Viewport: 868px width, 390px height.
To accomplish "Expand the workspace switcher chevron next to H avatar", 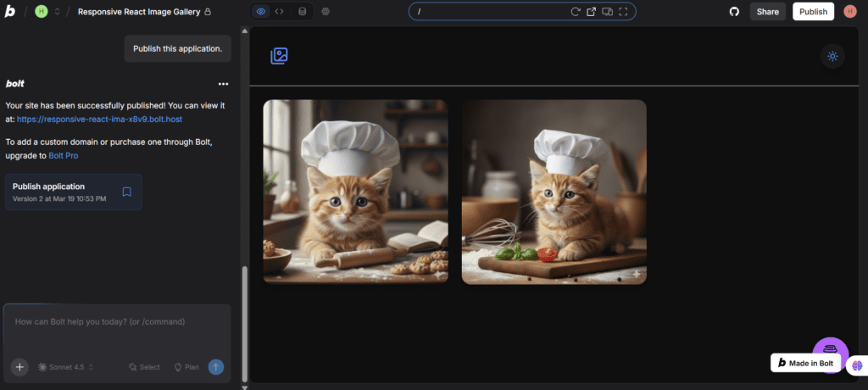I will (x=57, y=12).
